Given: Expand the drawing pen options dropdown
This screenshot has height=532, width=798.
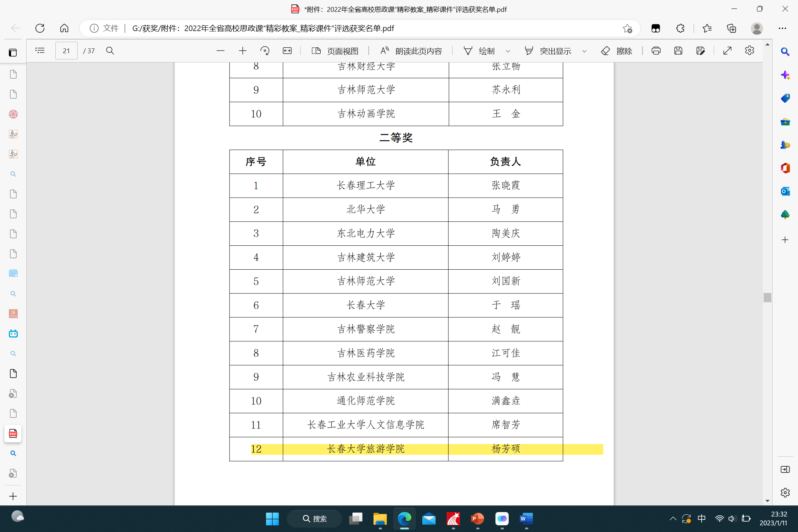Looking at the screenshot, I should [508, 51].
